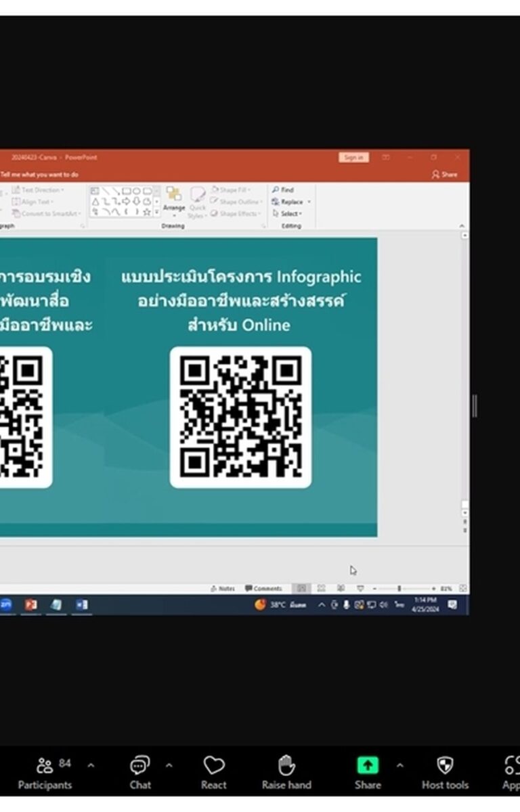Viewport: 520px width, 812px height.
Task: Click the Sign in button
Action: tap(353, 158)
